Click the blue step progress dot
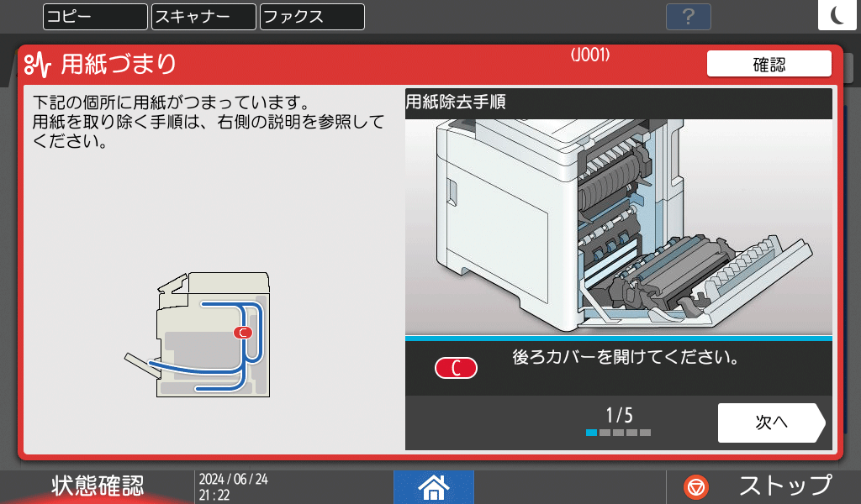This screenshot has width=861, height=504. (591, 433)
